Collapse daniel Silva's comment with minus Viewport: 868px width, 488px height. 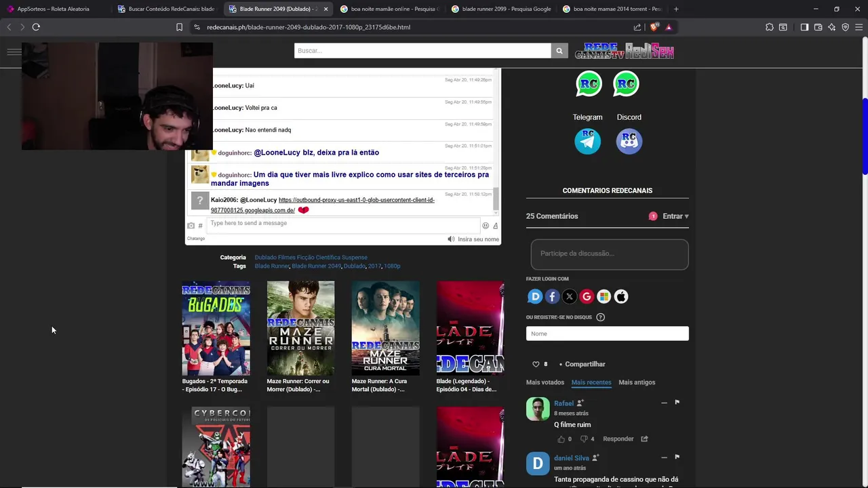(664, 457)
